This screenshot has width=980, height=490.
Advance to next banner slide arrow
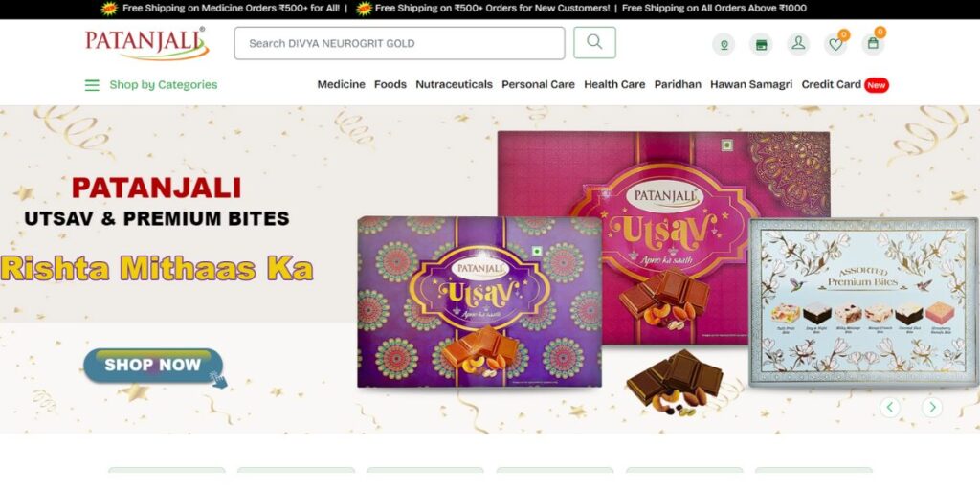coord(932,408)
